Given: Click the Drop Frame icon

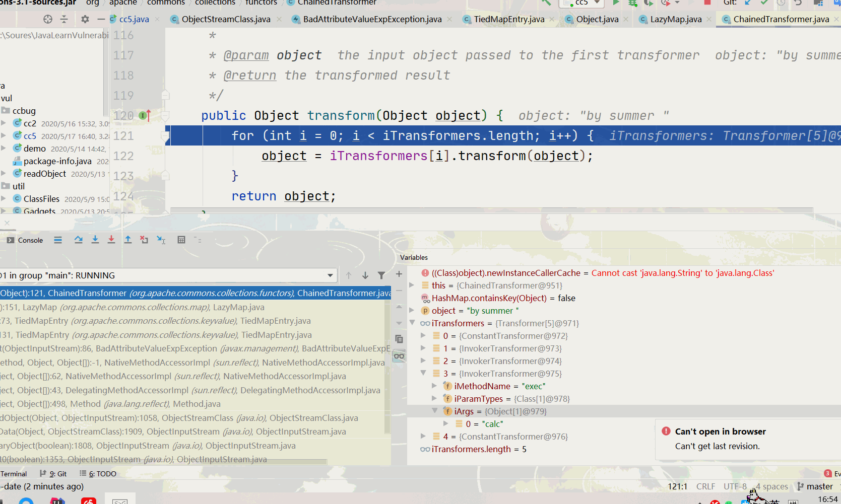Looking at the screenshot, I should [x=144, y=240].
